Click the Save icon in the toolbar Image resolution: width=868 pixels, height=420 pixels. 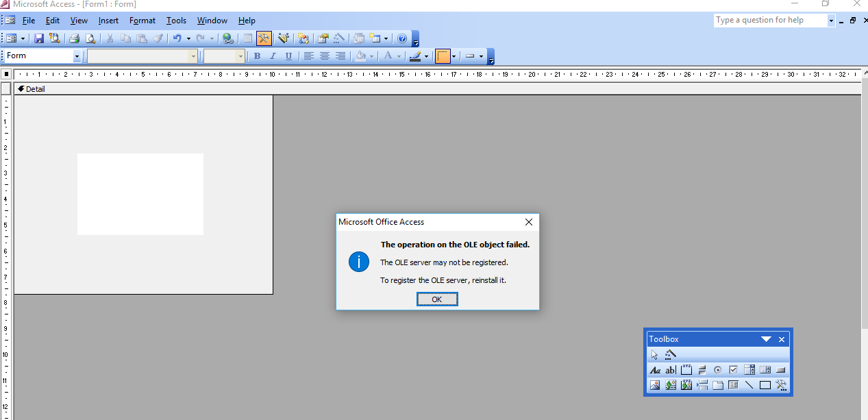tap(39, 38)
